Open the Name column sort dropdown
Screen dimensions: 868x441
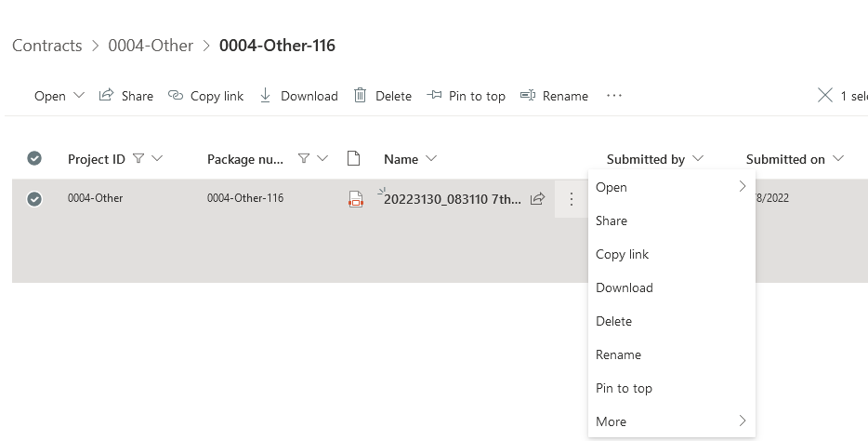(431, 158)
